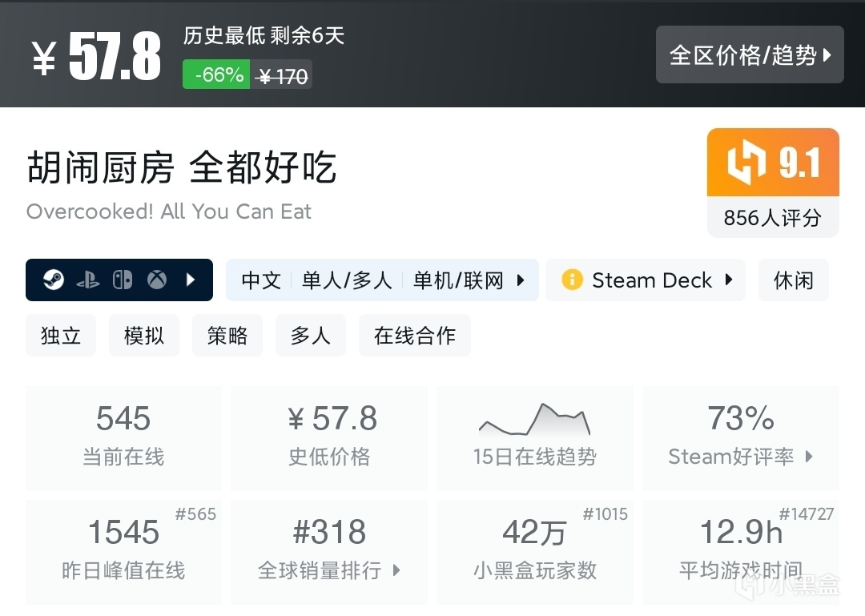Expand Steam Deck compatibility details
This screenshot has width=865, height=616.
[x=728, y=280]
